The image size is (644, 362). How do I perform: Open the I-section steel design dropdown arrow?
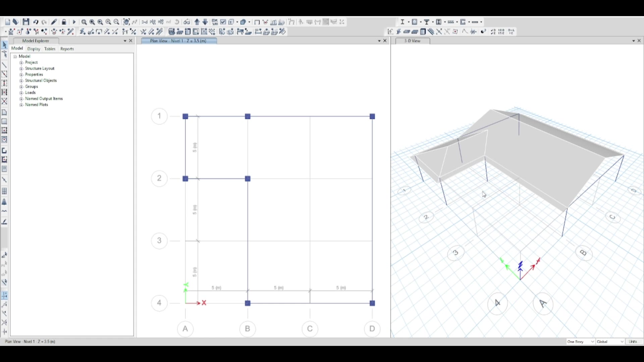coord(409,22)
